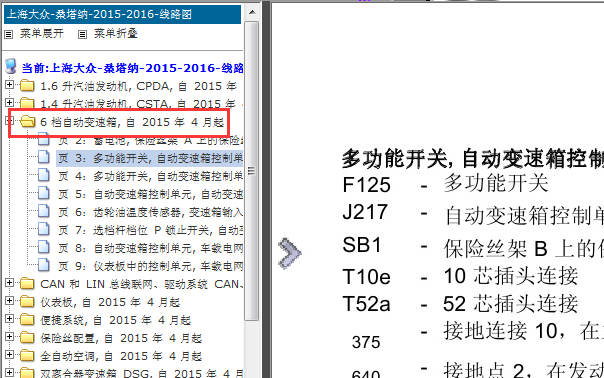Select 全自动空调, 自 2015 年 4 月起 label
The width and height of the screenshot is (604, 378).
(x=121, y=356)
